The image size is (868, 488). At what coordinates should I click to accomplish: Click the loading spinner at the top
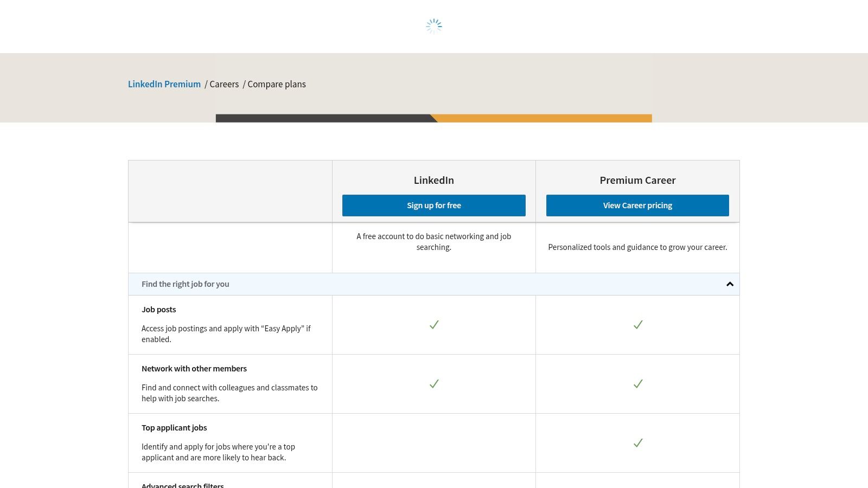[x=433, y=25]
